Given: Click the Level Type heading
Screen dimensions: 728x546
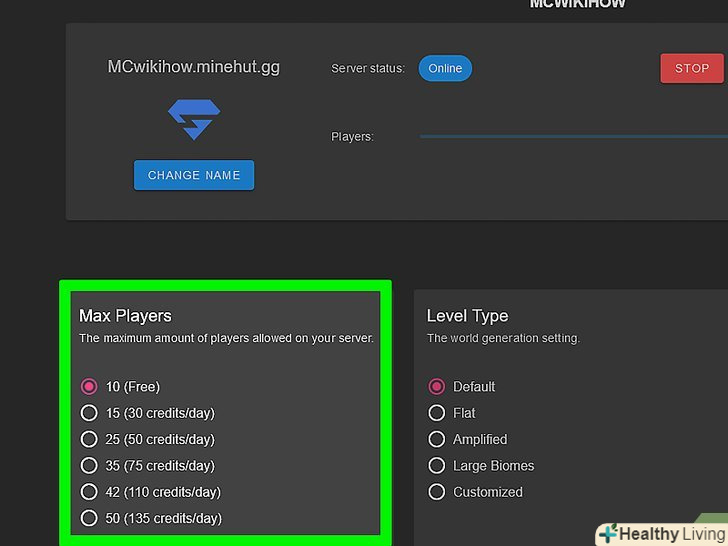Looking at the screenshot, I should coord(468,316).
